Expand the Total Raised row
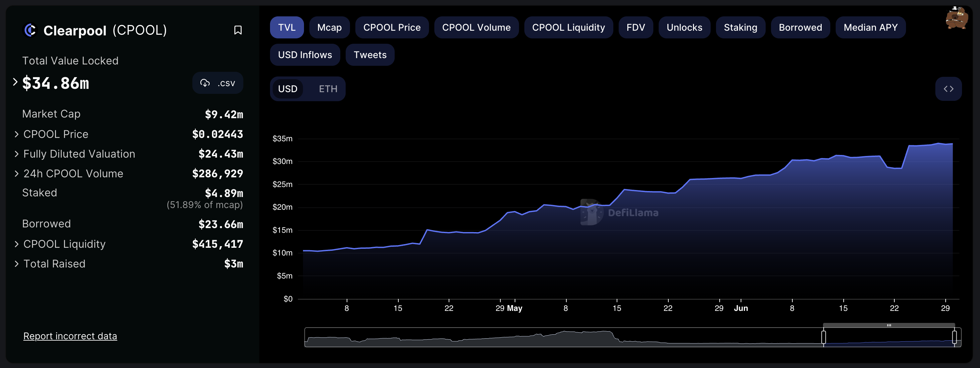 (16, 263)
